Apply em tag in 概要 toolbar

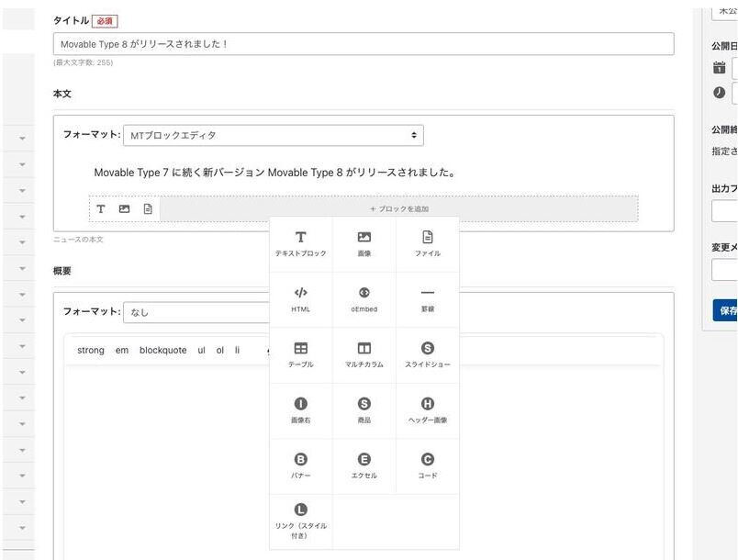(122, 350)
